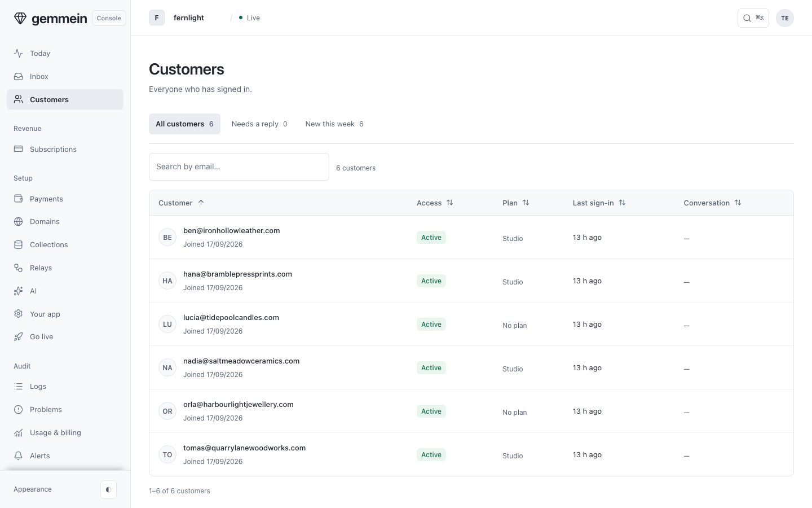Click the AI sparkle icon
The height and width of the screenshot is (508, 812).
click(x=19, y=291)
